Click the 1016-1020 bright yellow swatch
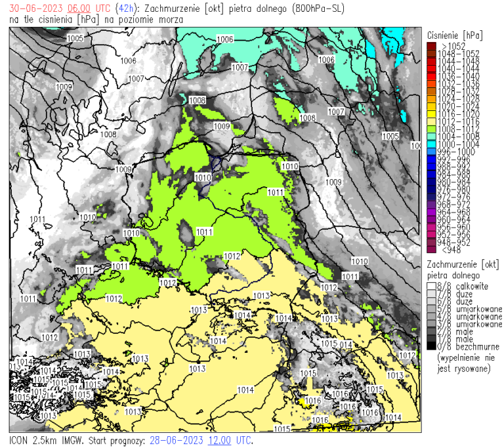This screenshot has height=448, width=504. pyautogui.click(x=431, y=114)
